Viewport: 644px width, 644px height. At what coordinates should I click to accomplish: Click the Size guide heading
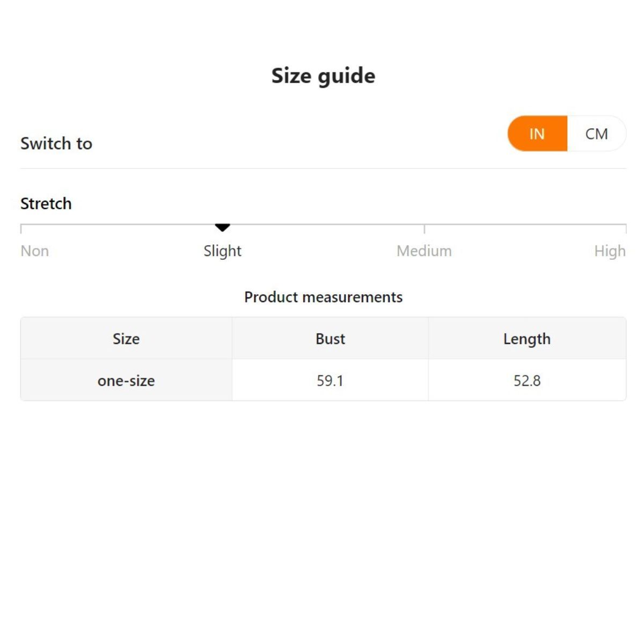point(323,76)
